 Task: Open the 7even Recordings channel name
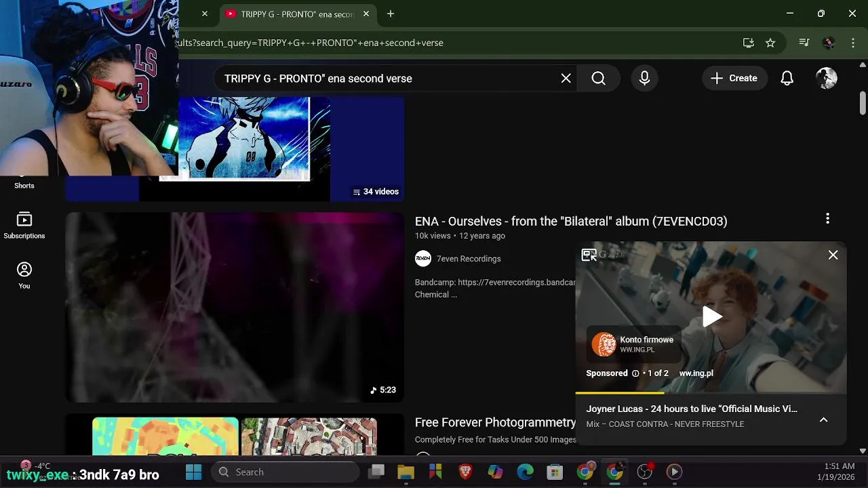coord(469,259)
